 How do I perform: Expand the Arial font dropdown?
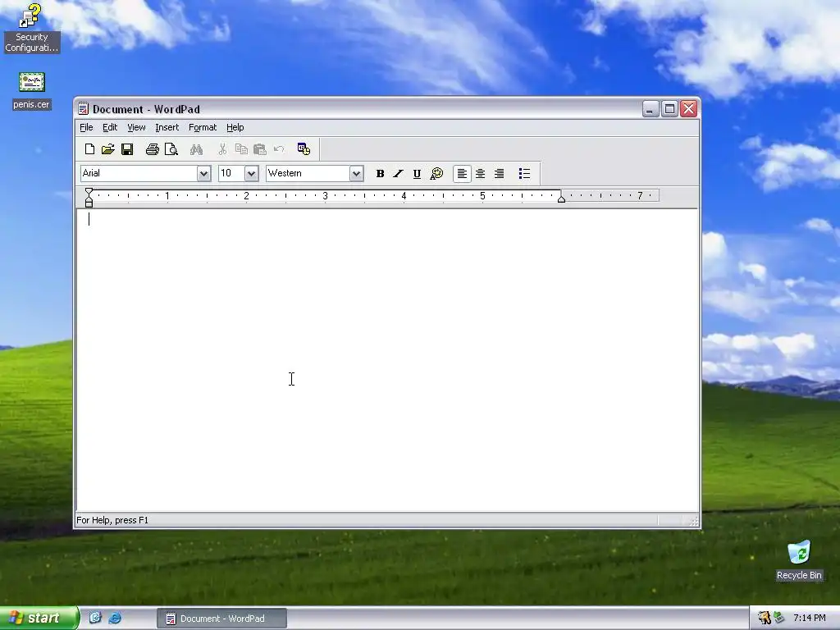(203, 174)
